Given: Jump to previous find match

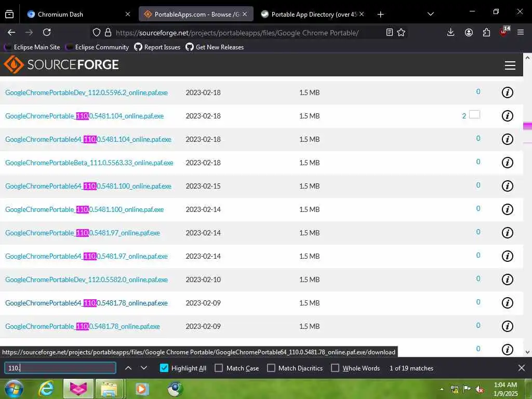Looking at the screenshot, I should (128, 368).
